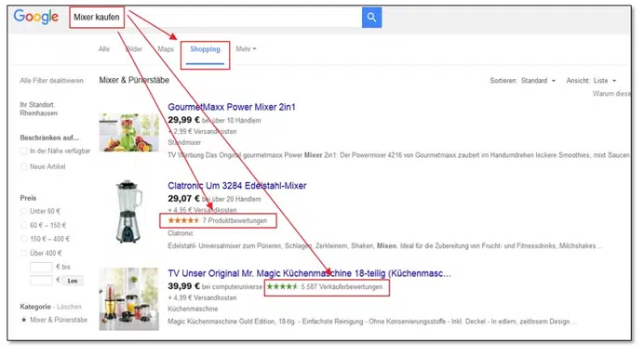Check the 'Neue Artikel' filter
Screen dimensions: 644x356
[x=24, y=166]
